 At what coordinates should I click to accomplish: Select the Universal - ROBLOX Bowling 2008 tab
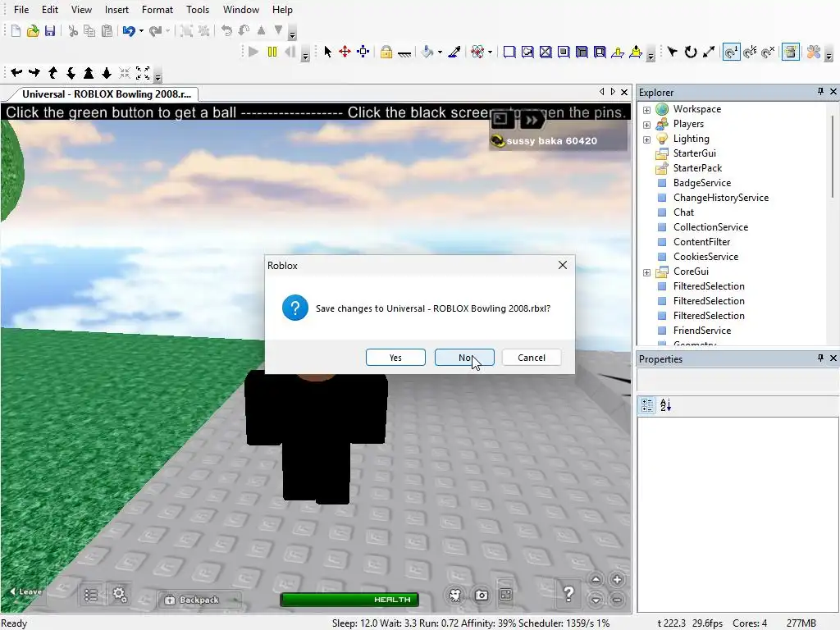(106, 94)
